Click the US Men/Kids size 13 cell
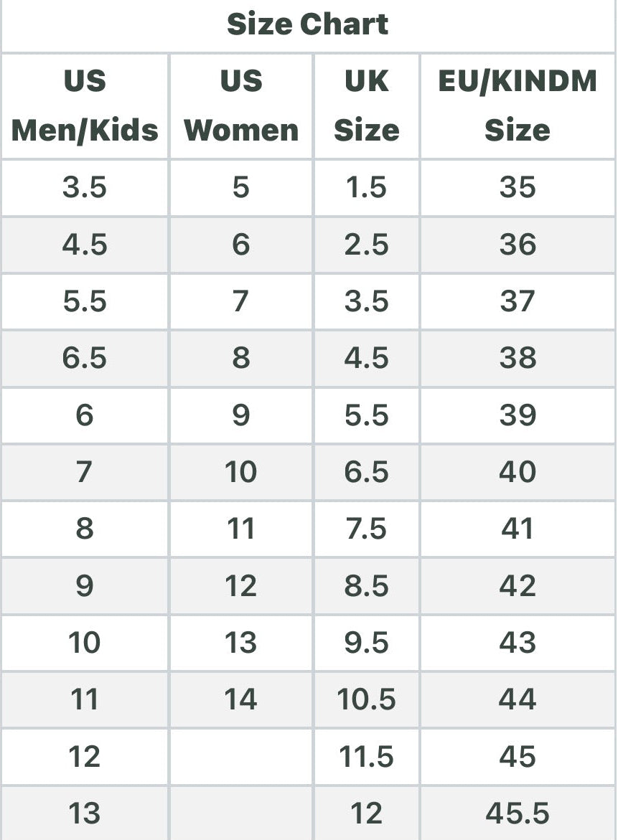This screenshot has height=840, width=618. (85, 813)
